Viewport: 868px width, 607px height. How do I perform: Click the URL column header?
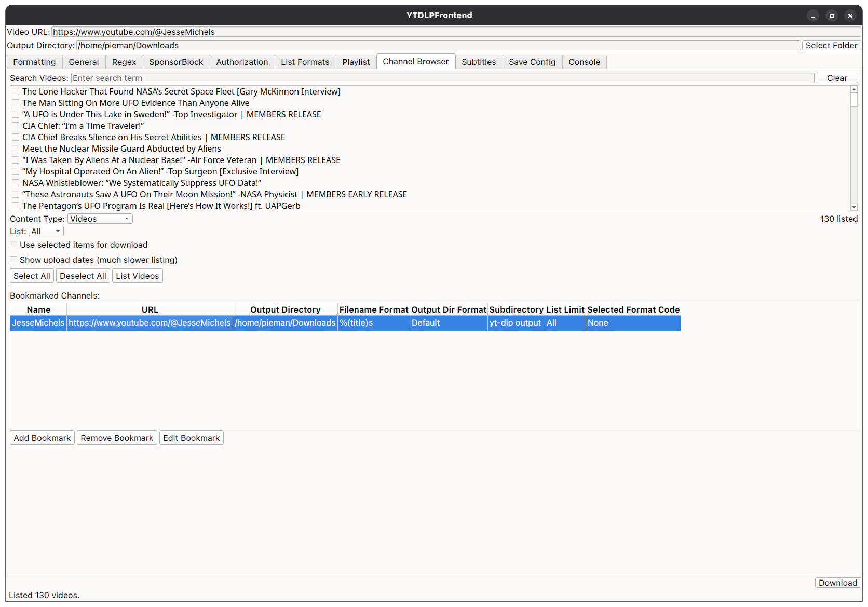coord(150,309)
